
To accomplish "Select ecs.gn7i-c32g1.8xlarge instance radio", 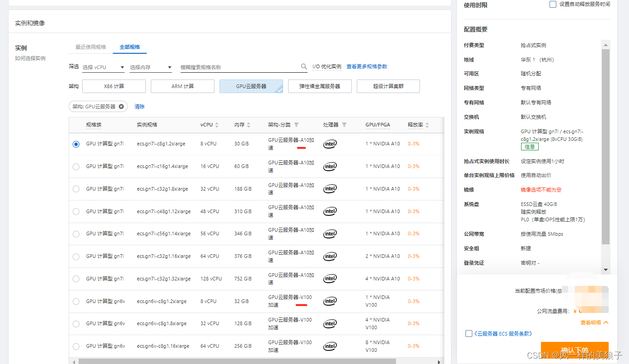I will pyautogui.click(x=76, y=189).
